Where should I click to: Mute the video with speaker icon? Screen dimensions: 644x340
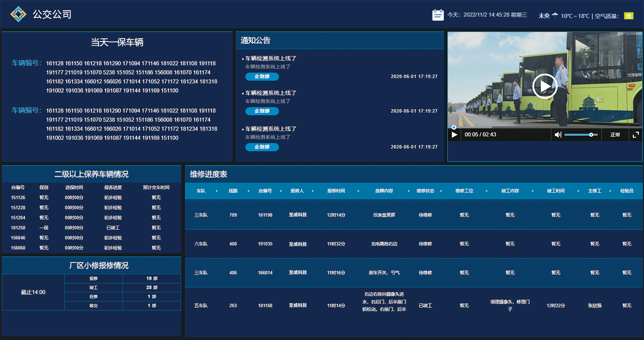click(x=558, y=135)
